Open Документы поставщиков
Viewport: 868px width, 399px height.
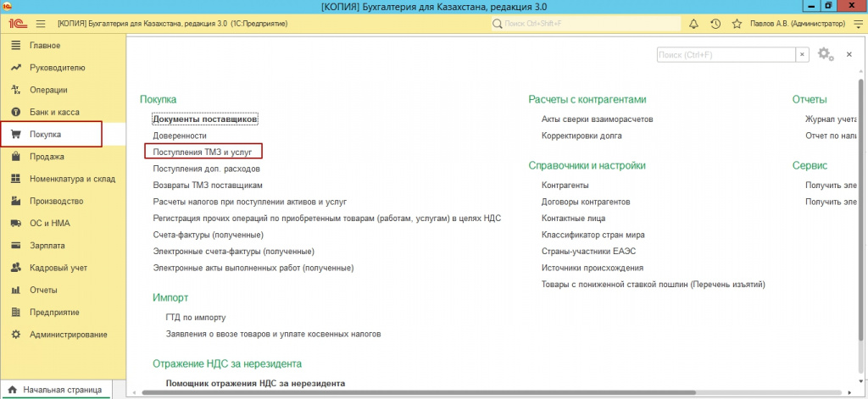tap(205, 119)
